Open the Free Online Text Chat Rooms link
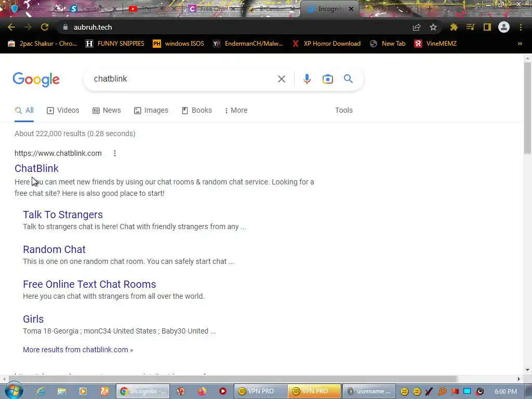Image resolution: width=532 pixels, height=399 pixels. [89, 284]
